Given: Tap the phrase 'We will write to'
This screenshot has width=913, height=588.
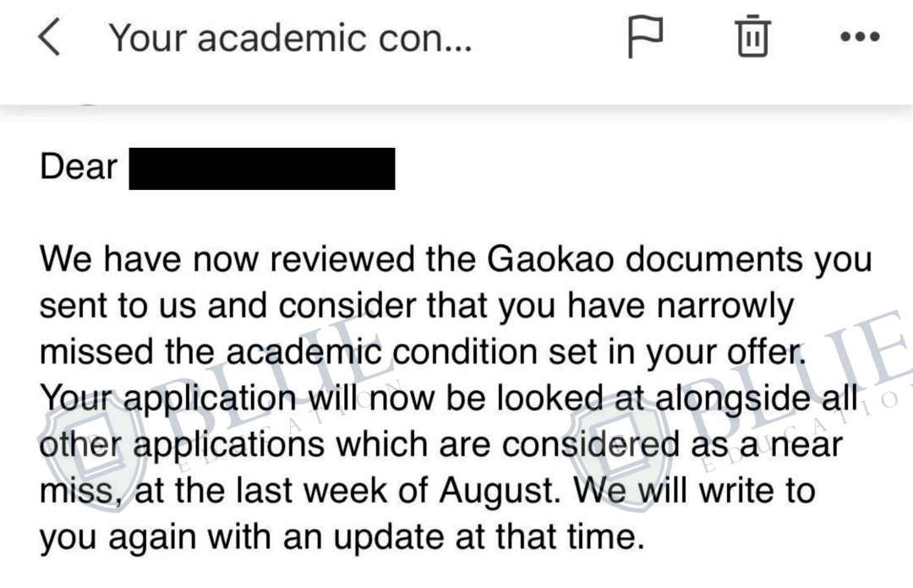Looking at the screenshot, I should coord(695,491).
